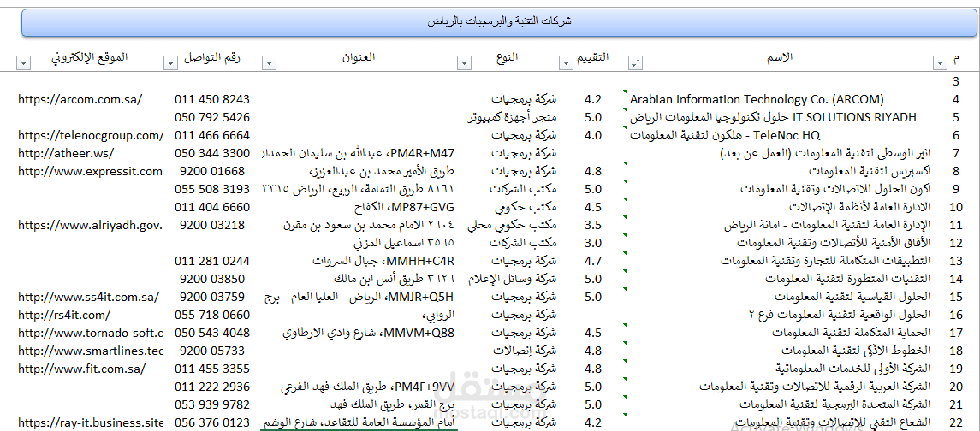This screenshot has height=431, width=980.
Task: Select the TeleNoc HQ name cell
Action: click(x=724, y=136)
